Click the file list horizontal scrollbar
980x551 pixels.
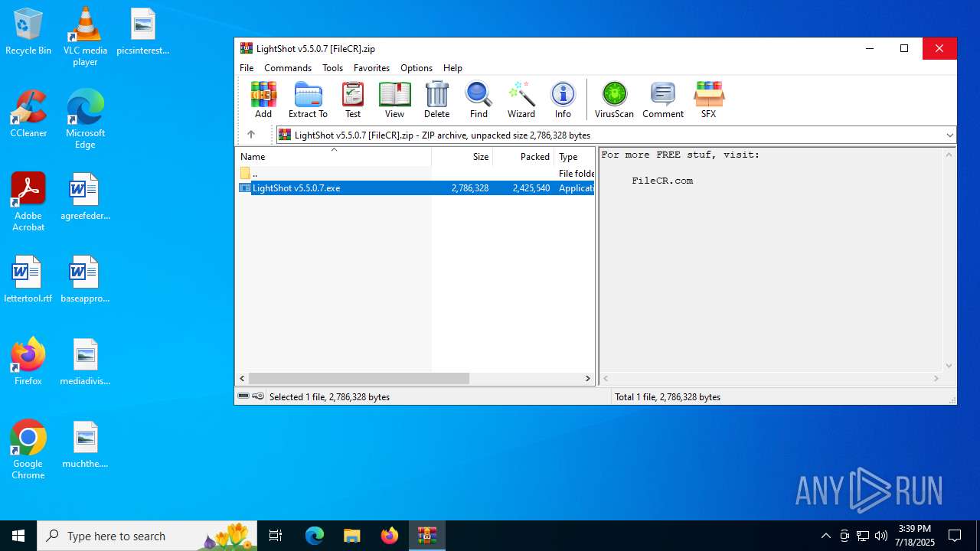[358, 378]
